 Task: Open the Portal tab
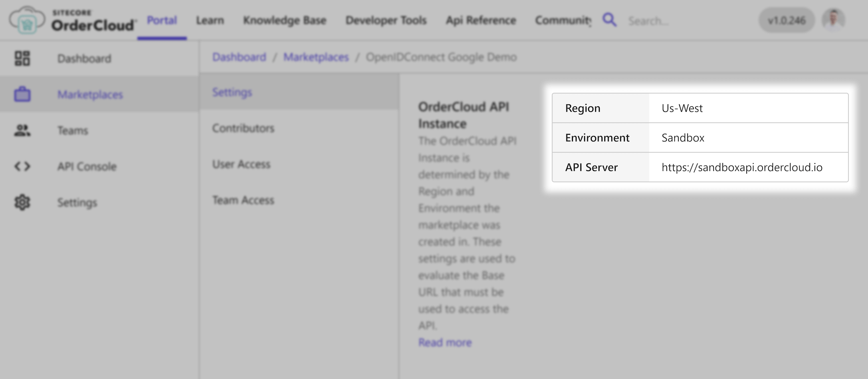coord(162,20)
